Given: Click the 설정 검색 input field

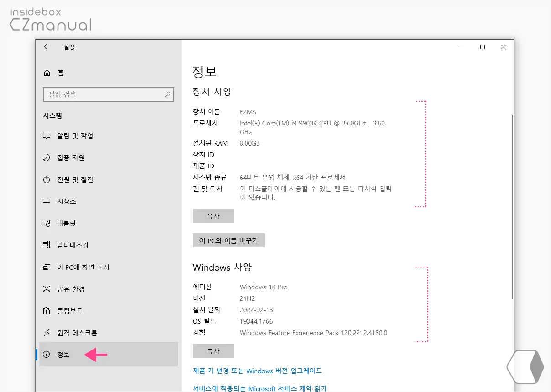Looking at the screenshot, I should pyautogui.click(x=109, y=94).
